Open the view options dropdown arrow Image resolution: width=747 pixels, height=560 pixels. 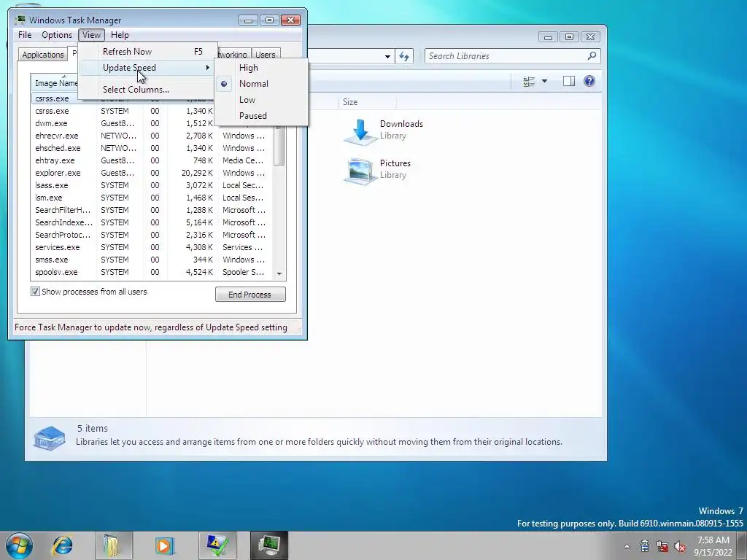coord(544,82)
